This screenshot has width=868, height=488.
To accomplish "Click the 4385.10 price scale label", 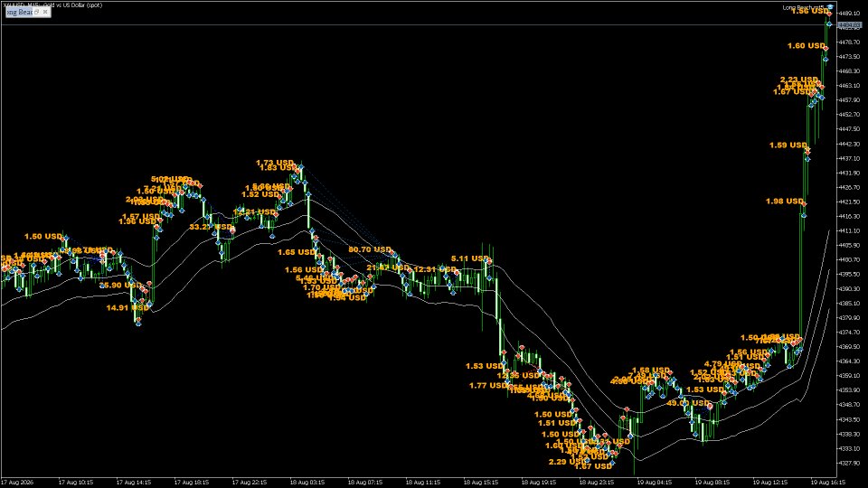I will pyautogui.click(x=850, y=304).
